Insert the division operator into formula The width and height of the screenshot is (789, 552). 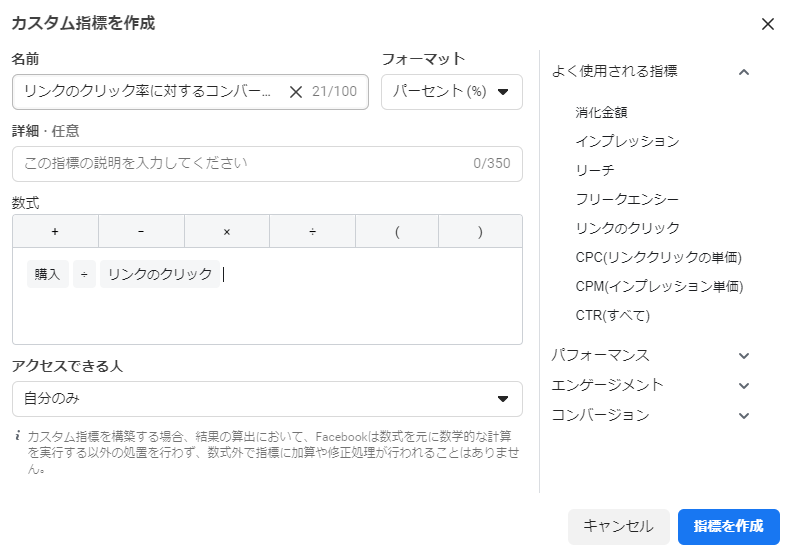312,231
